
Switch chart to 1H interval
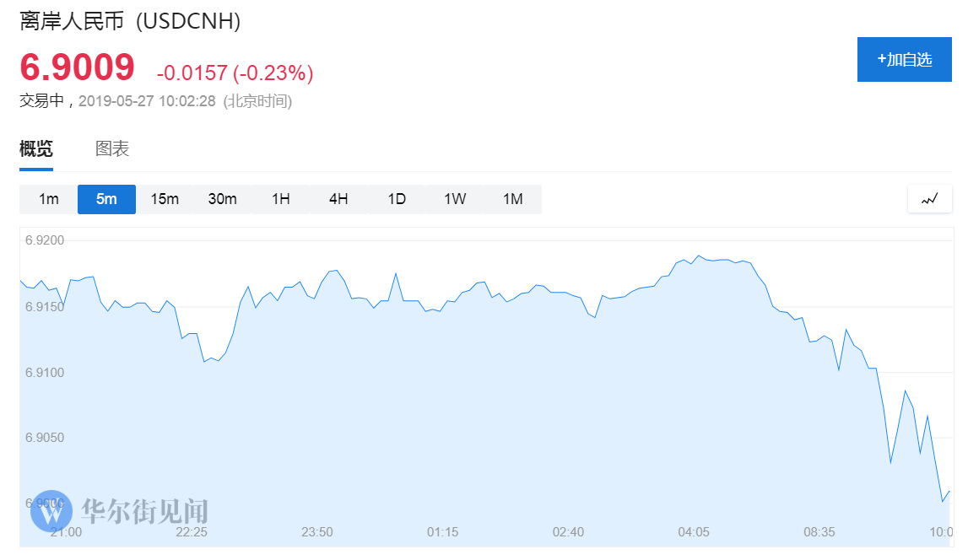(281, 199)
